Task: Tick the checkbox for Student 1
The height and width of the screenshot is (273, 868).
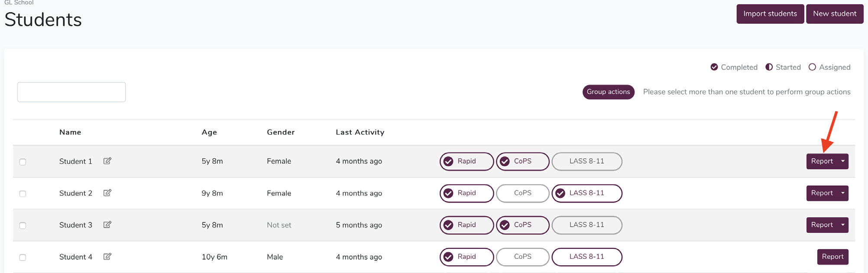Action: tap(23, 162)
